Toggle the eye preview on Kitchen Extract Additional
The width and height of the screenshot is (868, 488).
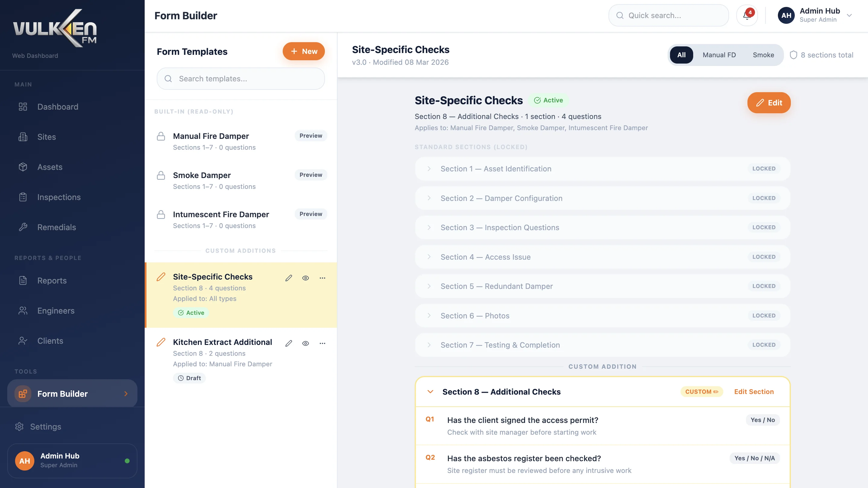(306, 343)
